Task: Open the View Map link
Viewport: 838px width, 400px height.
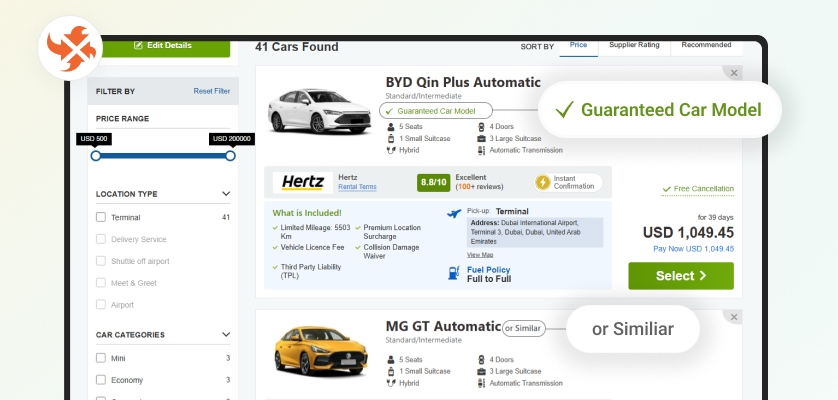Action: (480, 255)
